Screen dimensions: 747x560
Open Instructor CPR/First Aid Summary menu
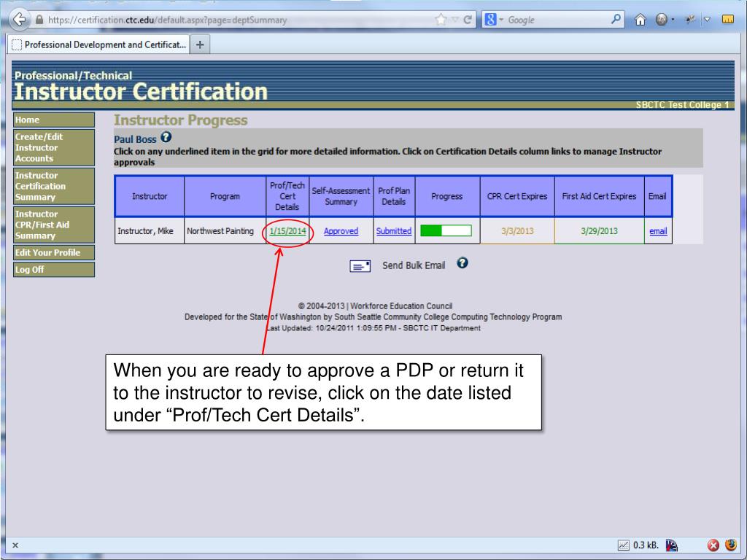point(54,225)
